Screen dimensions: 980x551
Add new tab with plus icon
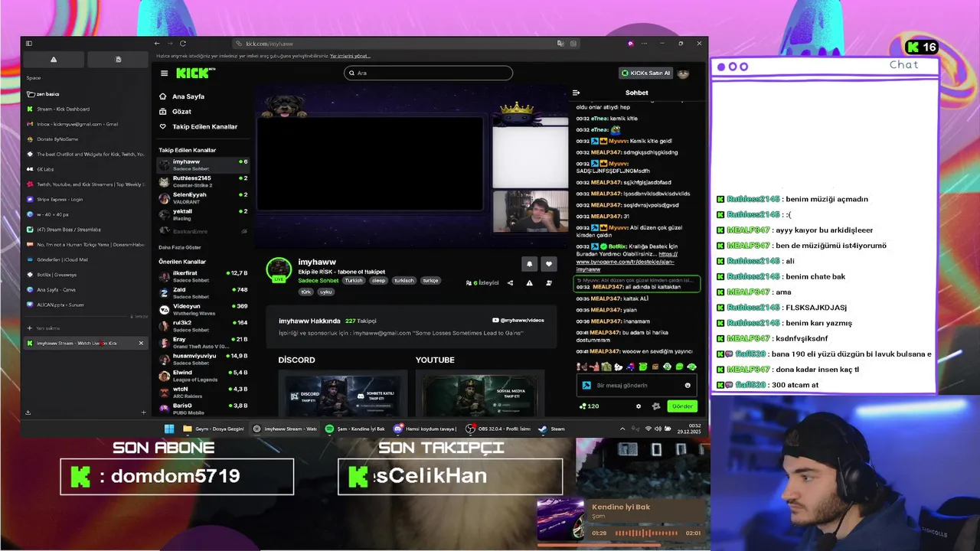tap(143, 412)
